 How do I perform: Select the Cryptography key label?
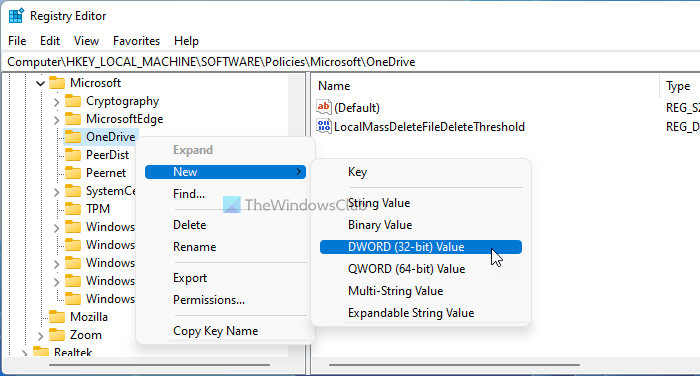click(x=122, y=101)
